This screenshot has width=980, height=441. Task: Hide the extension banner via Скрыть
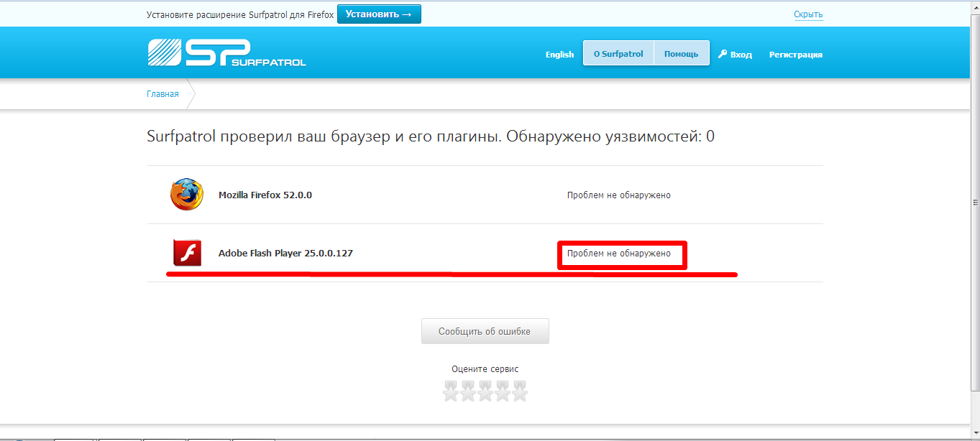808,14
